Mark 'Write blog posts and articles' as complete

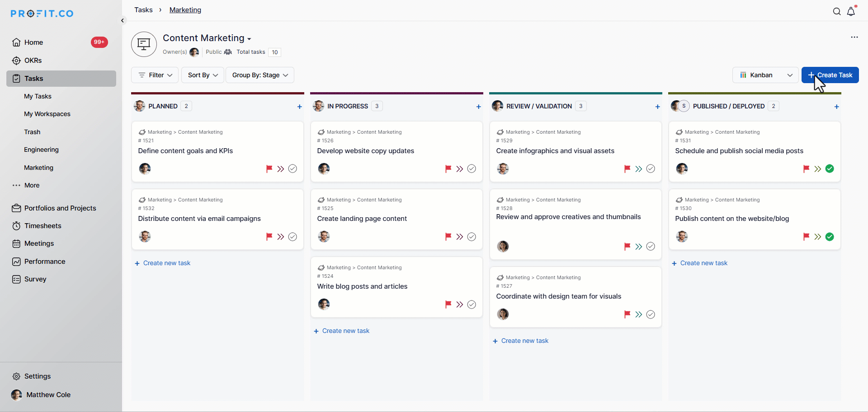tap(472, 304)
